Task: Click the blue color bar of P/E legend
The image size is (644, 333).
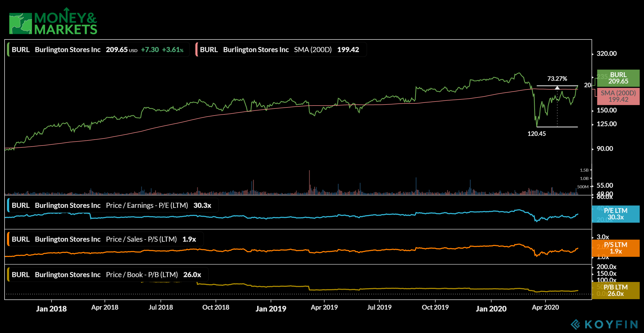Action: click(x=8, y=205)
